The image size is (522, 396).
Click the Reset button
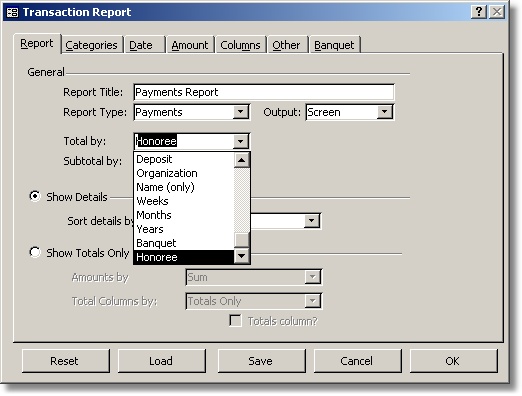coord(66,361)
